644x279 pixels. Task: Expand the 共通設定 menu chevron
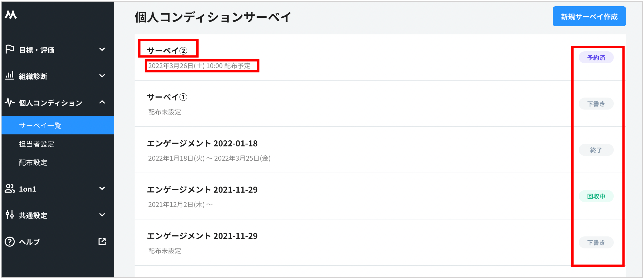(x=102, y=215)
